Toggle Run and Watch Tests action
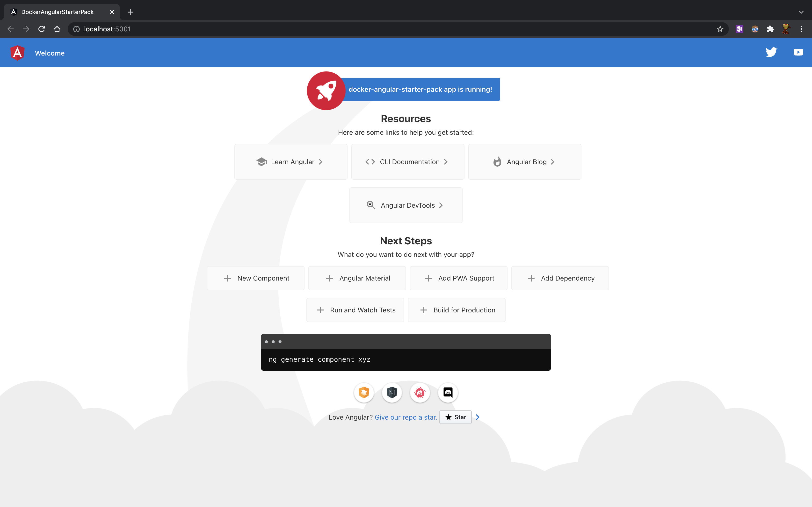Viewport: 812px width, 507px height. coord(355,310)
